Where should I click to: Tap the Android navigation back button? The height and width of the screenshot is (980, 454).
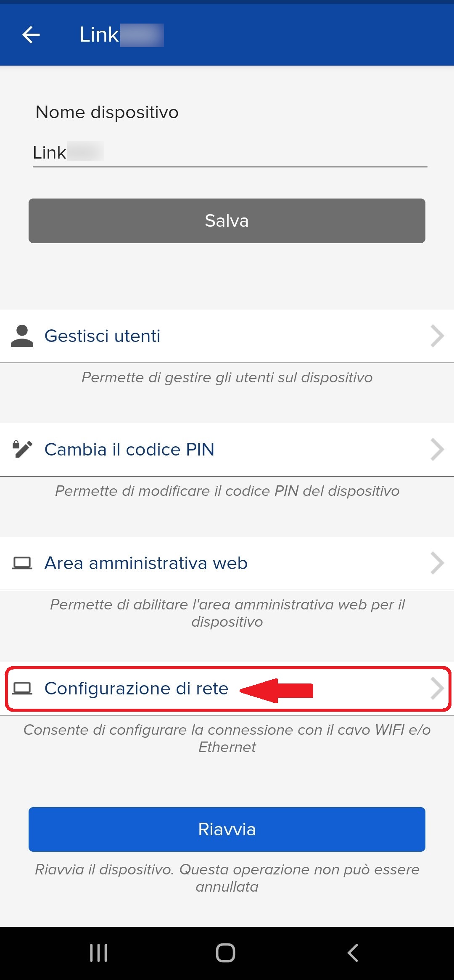click(353, 953)
